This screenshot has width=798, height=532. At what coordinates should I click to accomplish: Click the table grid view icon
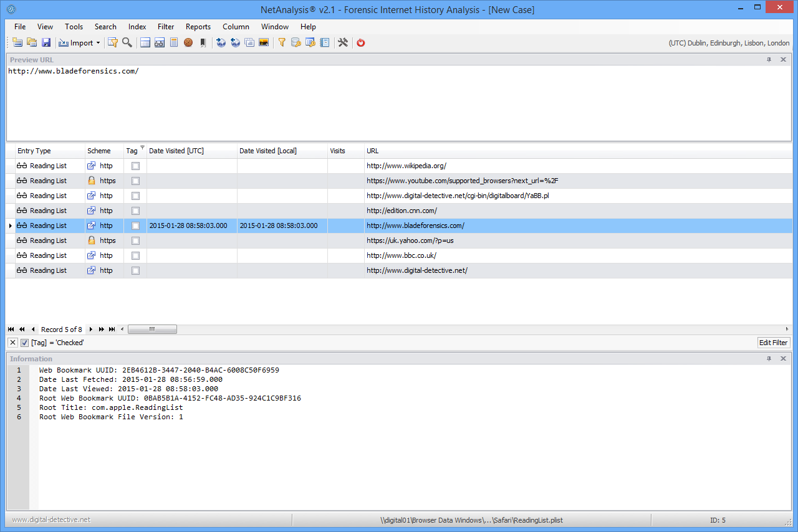pyautogui.click(x=145, y=42)
